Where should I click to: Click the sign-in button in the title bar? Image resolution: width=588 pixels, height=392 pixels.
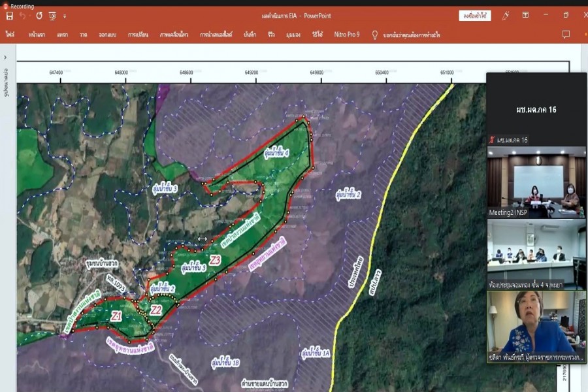coord(475,16)
